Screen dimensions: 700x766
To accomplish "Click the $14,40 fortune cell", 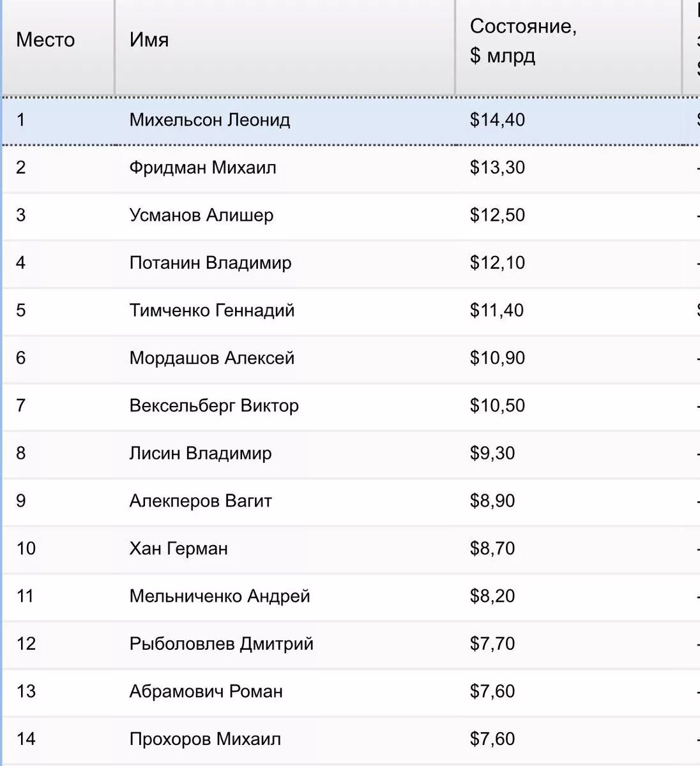I will point(568,120).
